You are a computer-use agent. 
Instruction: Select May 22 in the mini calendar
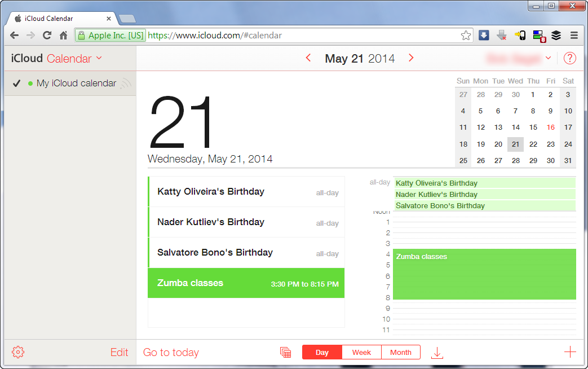[533, 144]
